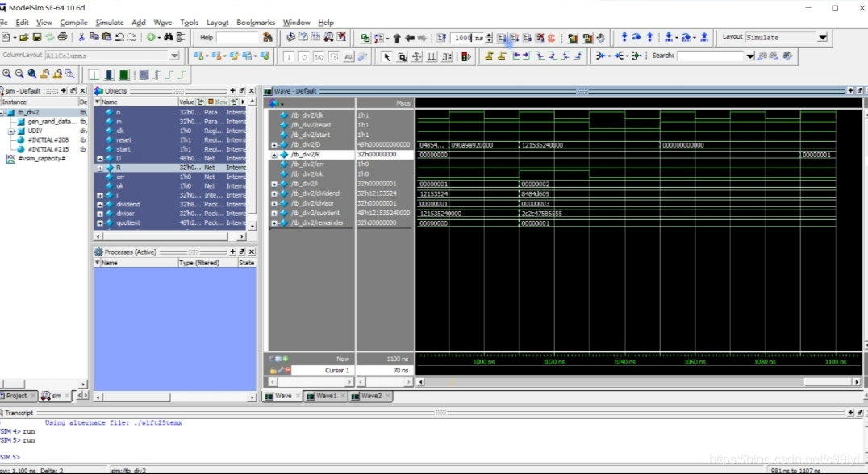868x474 pixels.
Task: Switch to the Wave1 tab
Action: [x=325, y=396]
